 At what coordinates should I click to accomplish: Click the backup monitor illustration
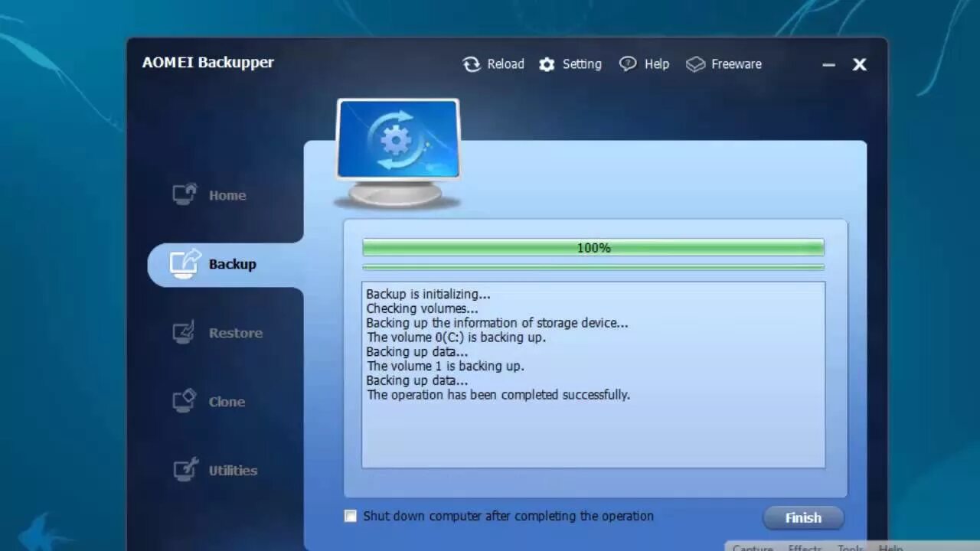(398, 153)
